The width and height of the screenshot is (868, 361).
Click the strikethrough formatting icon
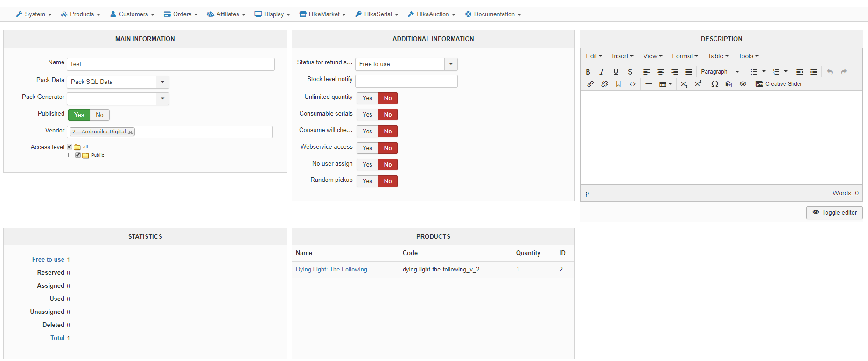point(630,72)
